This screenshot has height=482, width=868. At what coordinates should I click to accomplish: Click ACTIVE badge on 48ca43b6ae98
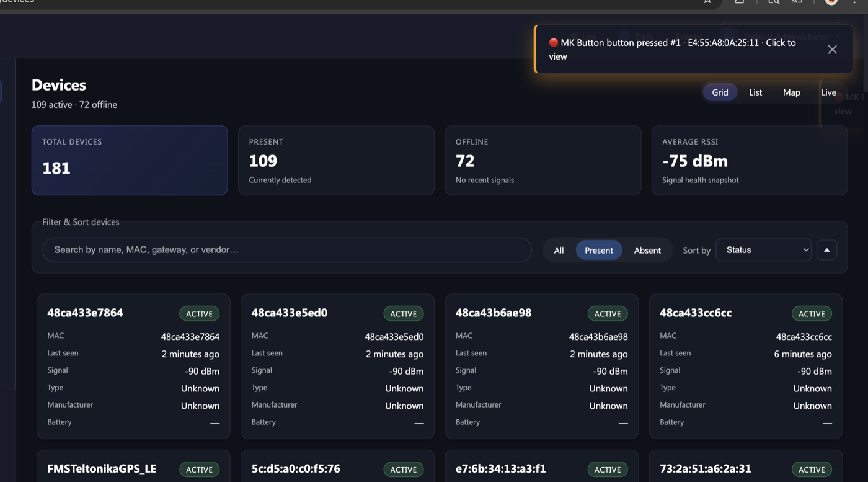pos(607,314)
